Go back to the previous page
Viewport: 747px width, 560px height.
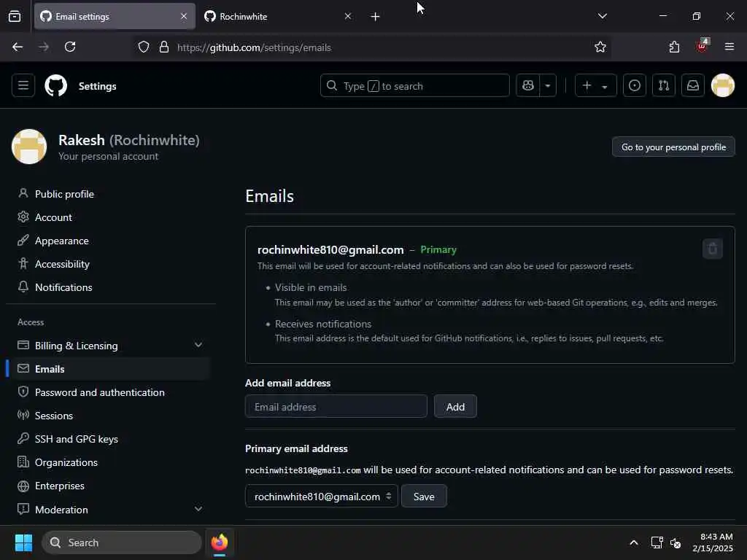18,47
